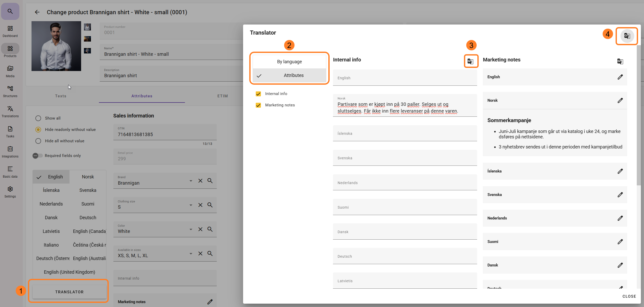Expand the Clothing size dropdown
644x307 pixels.
(191, 205)
